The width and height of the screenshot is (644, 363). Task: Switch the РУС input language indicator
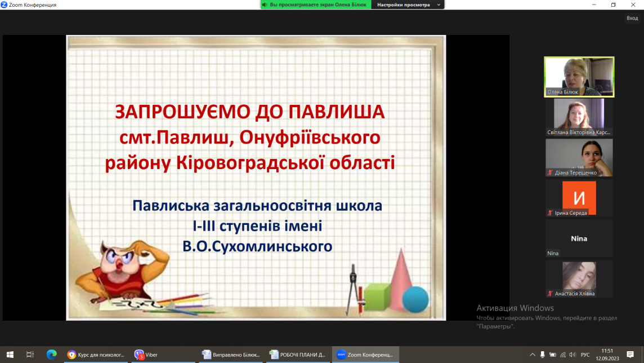coord(585,355)
